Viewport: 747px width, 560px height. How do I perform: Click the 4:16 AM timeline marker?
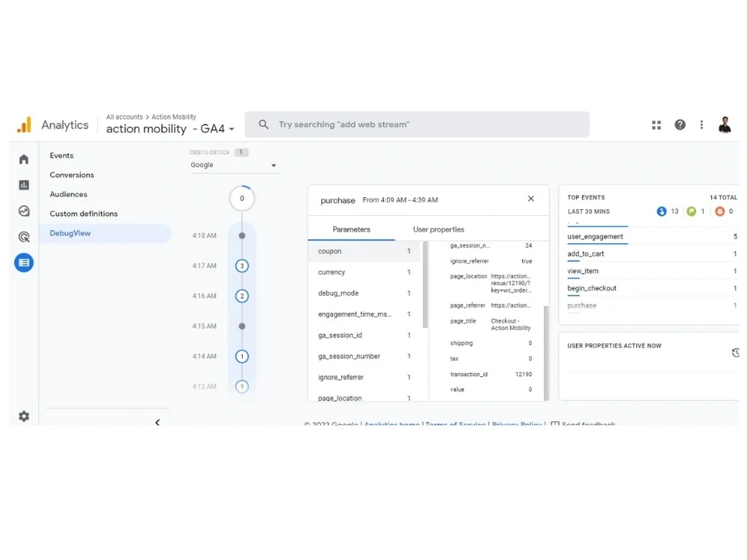[x=242, y=296]
